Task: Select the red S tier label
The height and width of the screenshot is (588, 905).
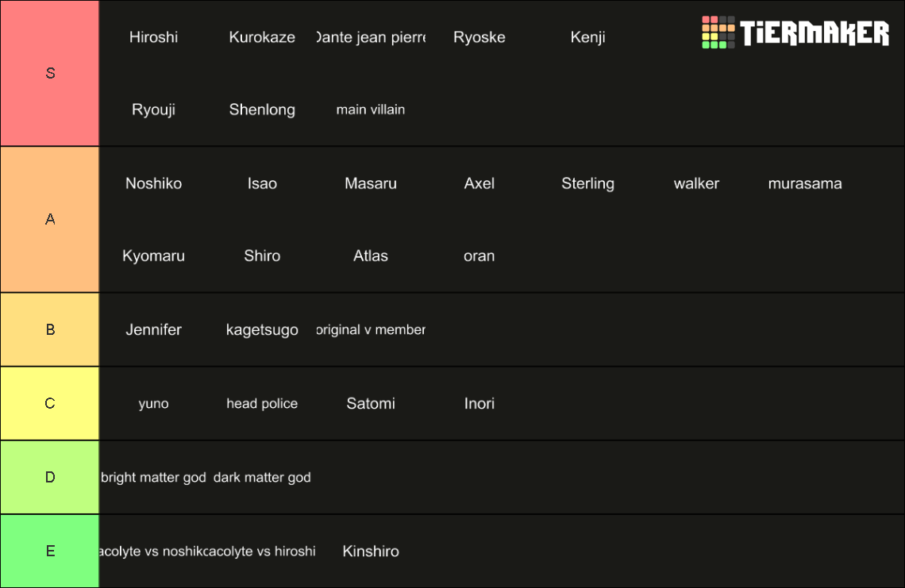Action: 50,73
